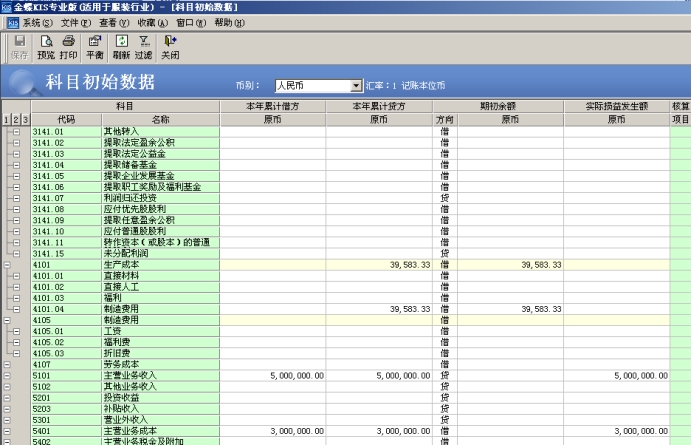Viewport: 692px width, 445px height.
Task: Click the KIS icon beside the System menu
Action: click(x=13, y=23)
